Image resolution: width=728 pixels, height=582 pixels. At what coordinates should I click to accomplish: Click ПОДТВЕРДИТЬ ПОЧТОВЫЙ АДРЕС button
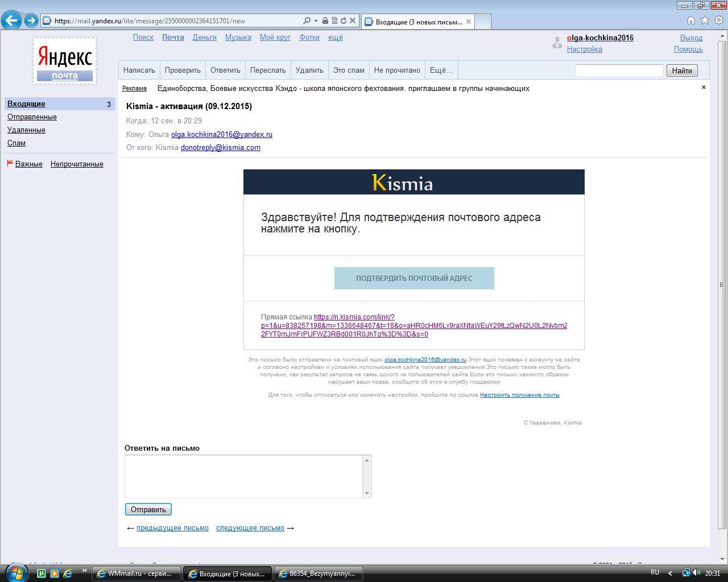(414, 278)
